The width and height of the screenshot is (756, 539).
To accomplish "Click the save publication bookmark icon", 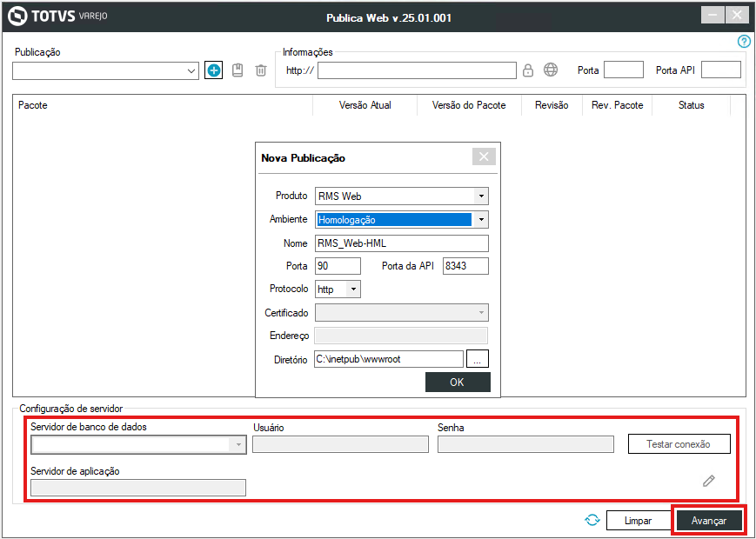I will click(x=238, y=70).
